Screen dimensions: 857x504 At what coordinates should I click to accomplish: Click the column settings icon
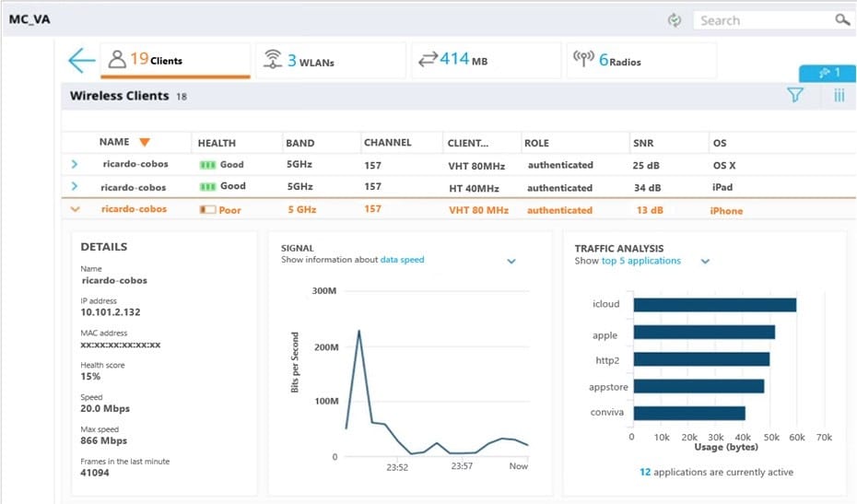tap(839, 95)
